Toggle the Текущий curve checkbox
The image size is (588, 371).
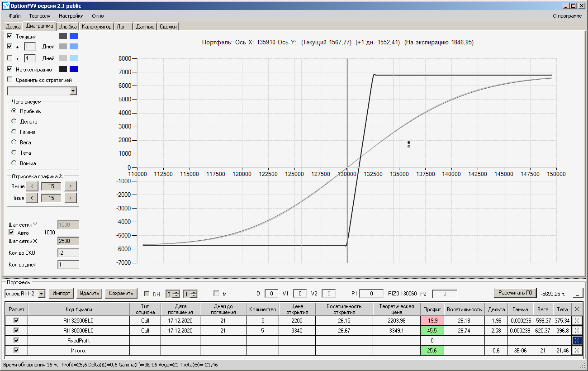coord(10,36)
